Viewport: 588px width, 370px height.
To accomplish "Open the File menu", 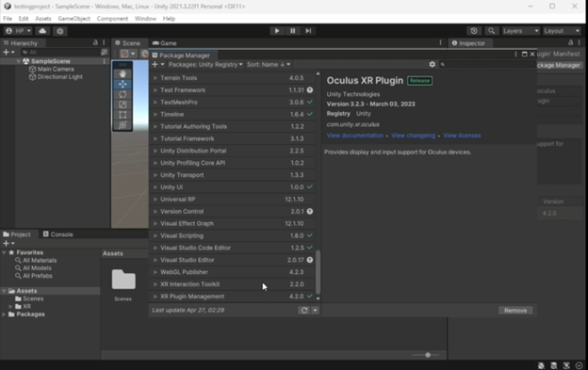I will 8,18.
